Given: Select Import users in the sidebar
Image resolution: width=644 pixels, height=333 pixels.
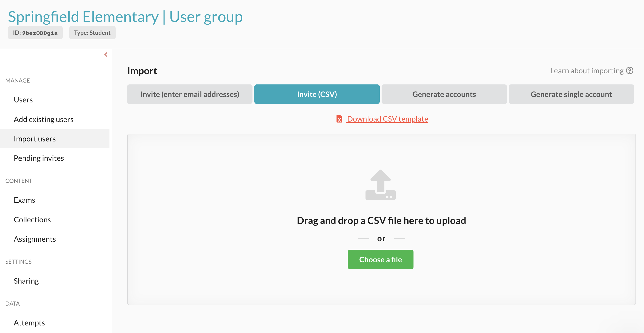Looking at the screenshot, I should pos(35,139).
